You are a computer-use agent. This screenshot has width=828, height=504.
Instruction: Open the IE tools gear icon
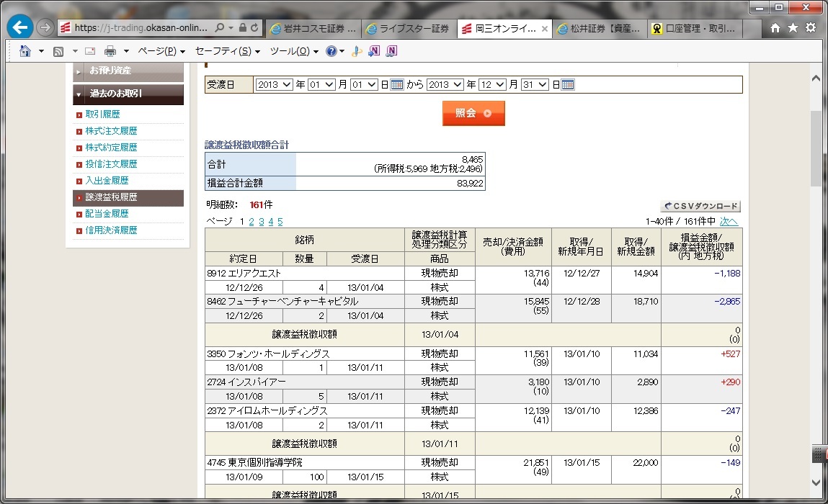(811, 28)
